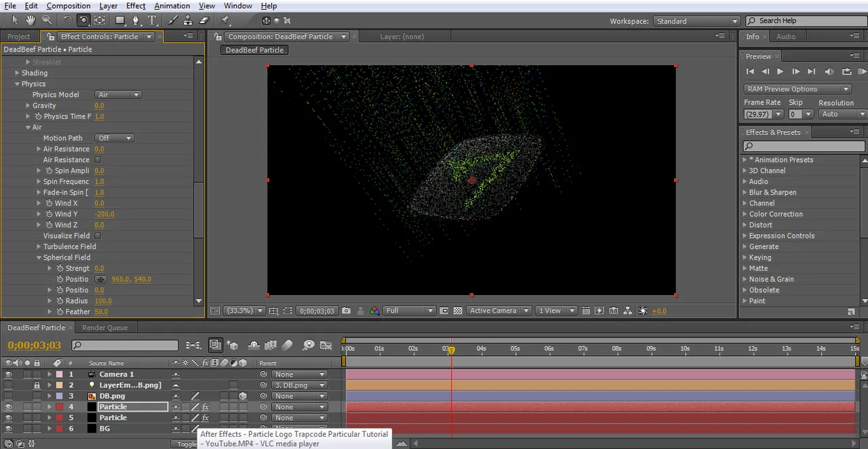868x449 pixels.
Task: Click the comp flowchart icon in viewer
Action: (629, 311)
